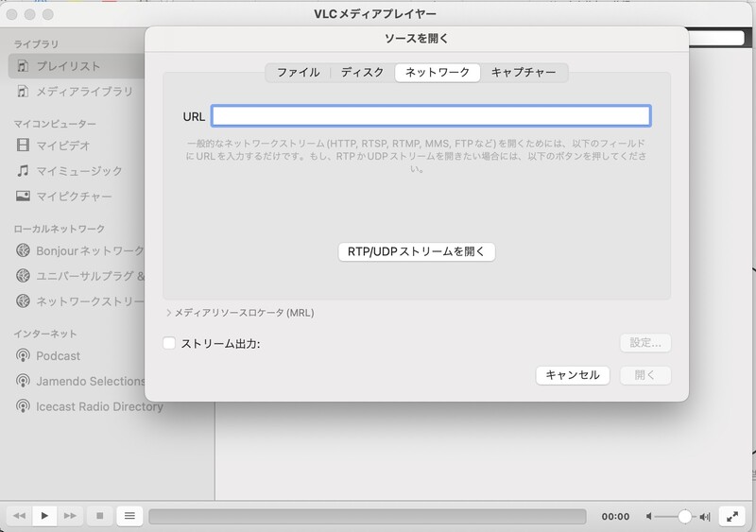This screenshot has height=532, width=756.
Task: Click the 設定... button
Action: tap(645, 343)
